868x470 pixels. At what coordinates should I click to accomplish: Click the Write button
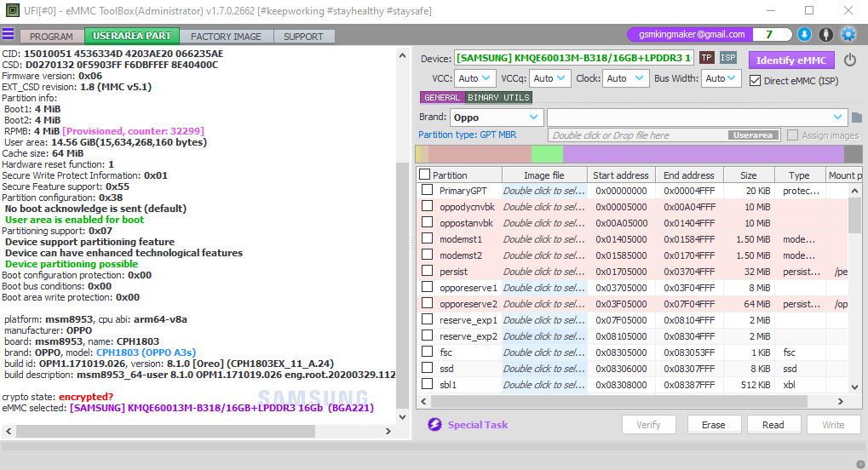tap(833, 425)
